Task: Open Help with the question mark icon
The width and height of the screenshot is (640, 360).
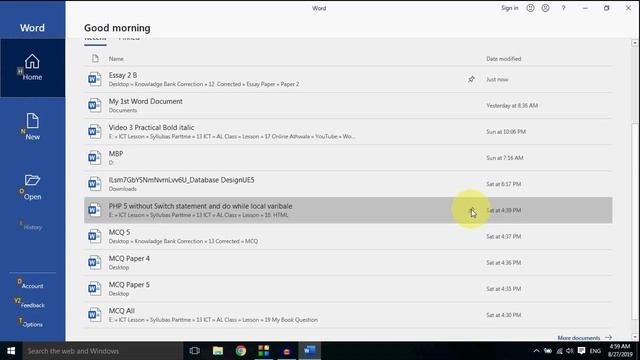Action: tap(563, 8)
